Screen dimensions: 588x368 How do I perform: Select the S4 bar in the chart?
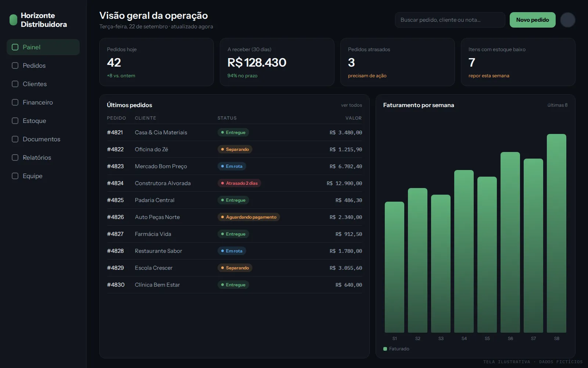(x=464, y=251)
